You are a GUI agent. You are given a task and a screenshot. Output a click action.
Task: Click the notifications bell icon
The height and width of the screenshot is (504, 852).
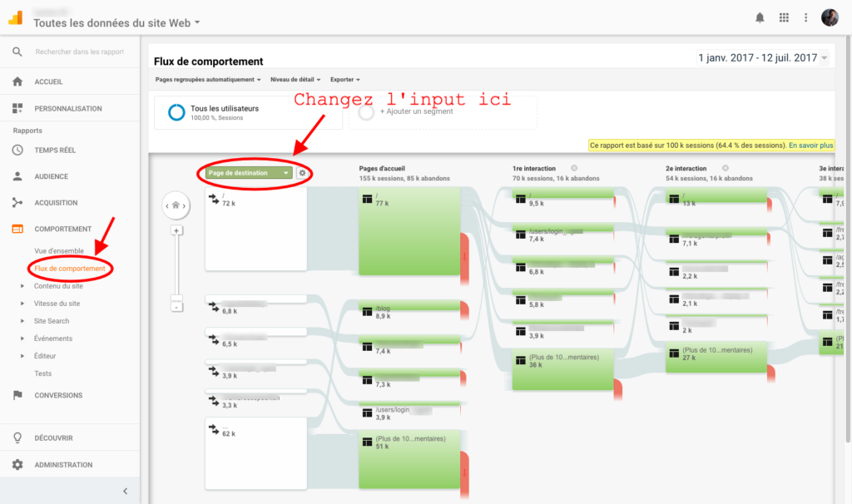tap(760, 17)
